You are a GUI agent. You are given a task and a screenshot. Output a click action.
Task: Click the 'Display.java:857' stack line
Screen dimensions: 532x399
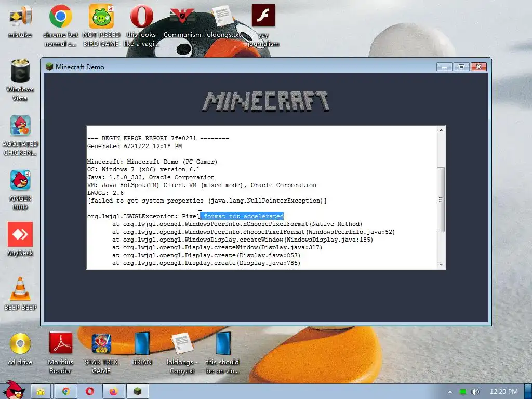pos(206,256)
